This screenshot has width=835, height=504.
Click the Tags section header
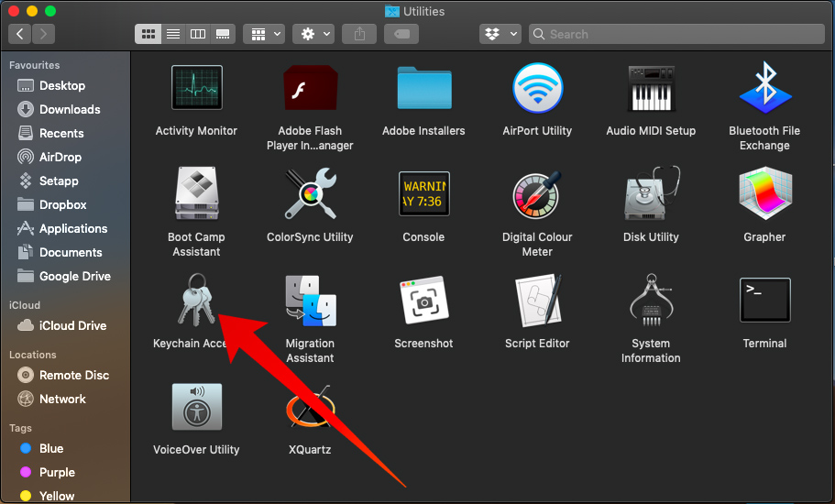click(x=20, y=428)
